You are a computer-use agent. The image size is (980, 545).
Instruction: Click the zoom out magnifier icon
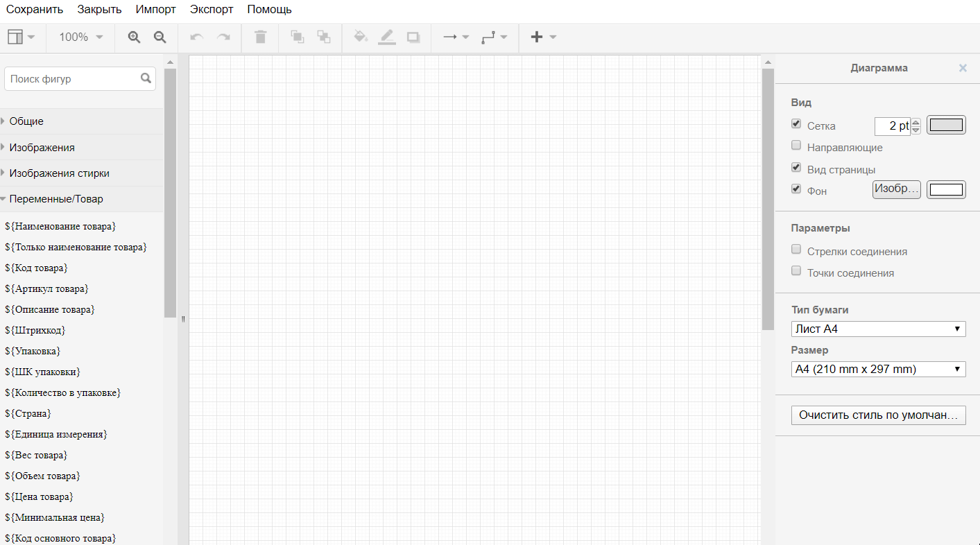pos(160,37)
